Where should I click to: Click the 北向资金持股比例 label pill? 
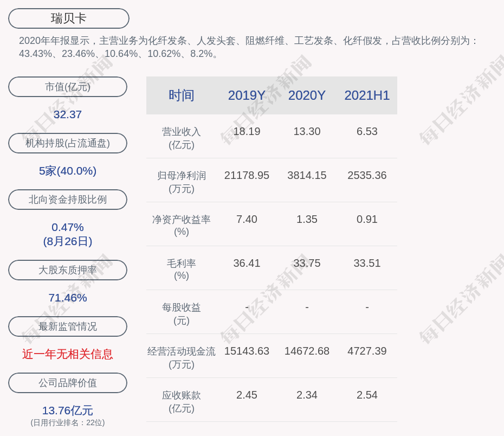pos(68,200)
